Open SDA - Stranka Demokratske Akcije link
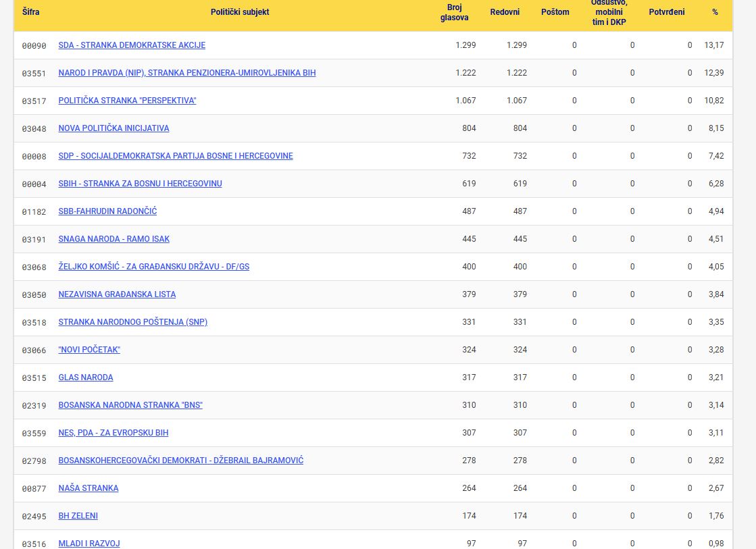The image size is (756, 549). pyautogui.click(x=132, y=45)
